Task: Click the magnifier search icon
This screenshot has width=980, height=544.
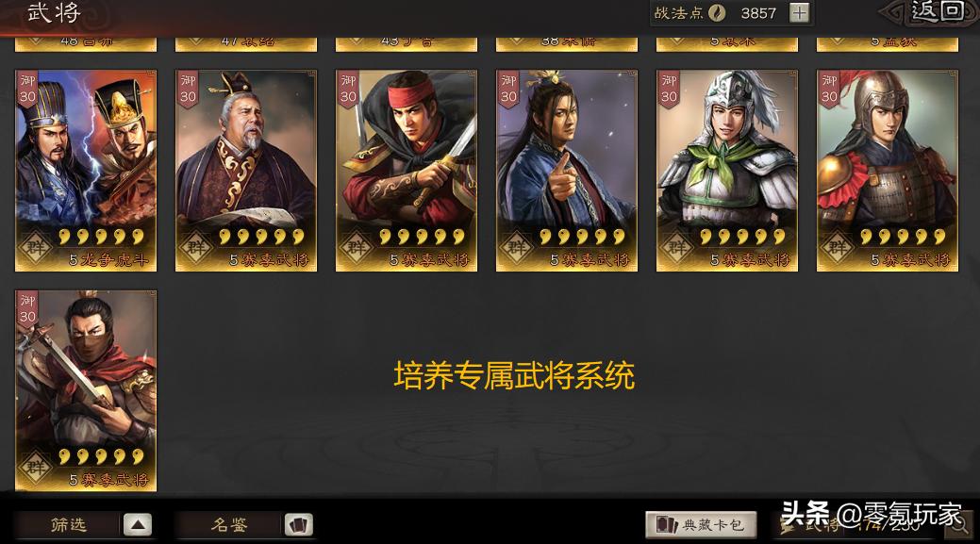Action: tap(960, 524)
